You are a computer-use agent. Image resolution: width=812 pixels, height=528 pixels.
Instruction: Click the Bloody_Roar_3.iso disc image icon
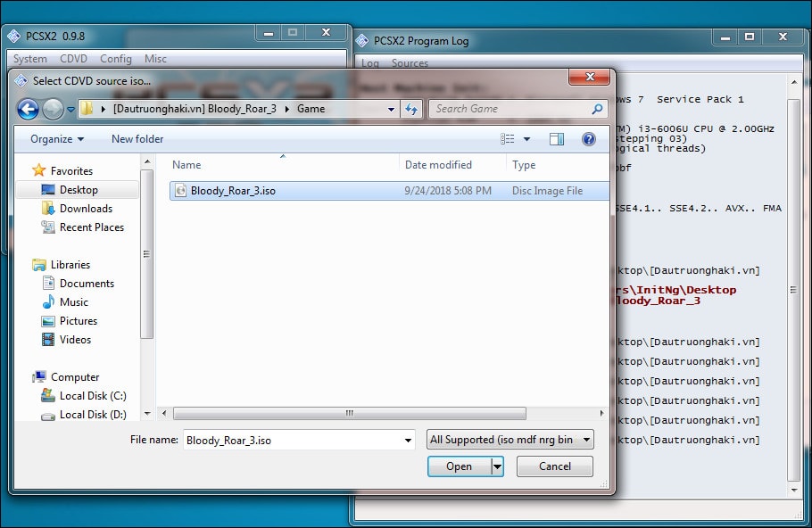tap(181, 191)
